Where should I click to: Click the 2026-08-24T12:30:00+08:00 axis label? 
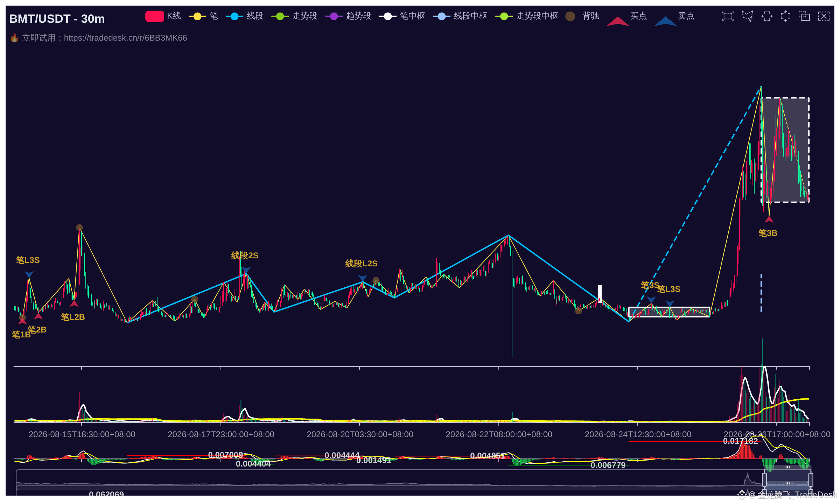pos(638,434)
